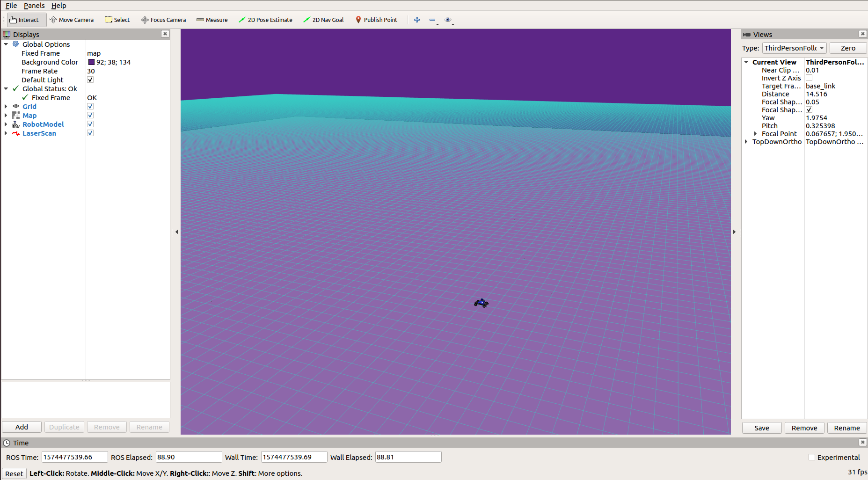868x480 pixels.
Task: Open the Focus Camera tool
Action: click(x=163, y=20)
